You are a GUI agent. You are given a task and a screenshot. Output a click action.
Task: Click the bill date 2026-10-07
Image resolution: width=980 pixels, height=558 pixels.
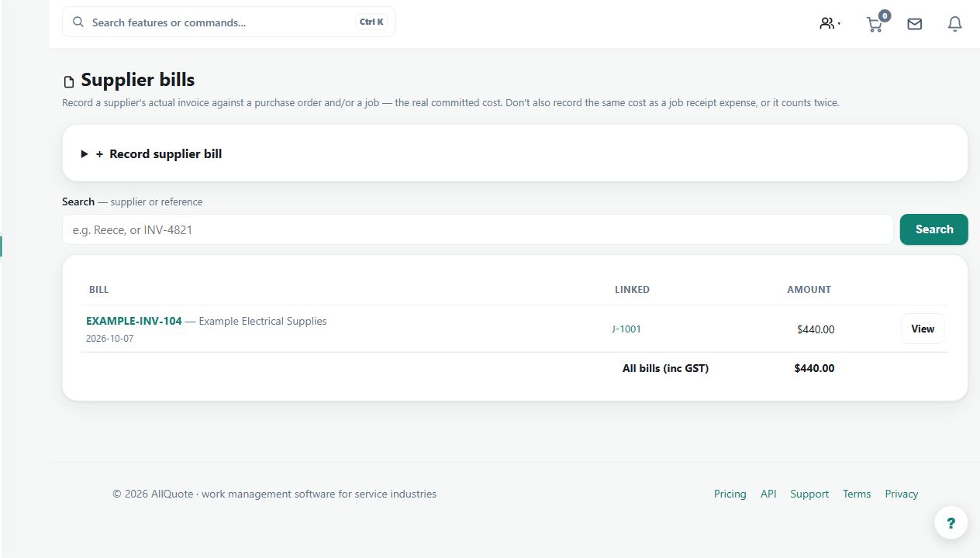109,339
